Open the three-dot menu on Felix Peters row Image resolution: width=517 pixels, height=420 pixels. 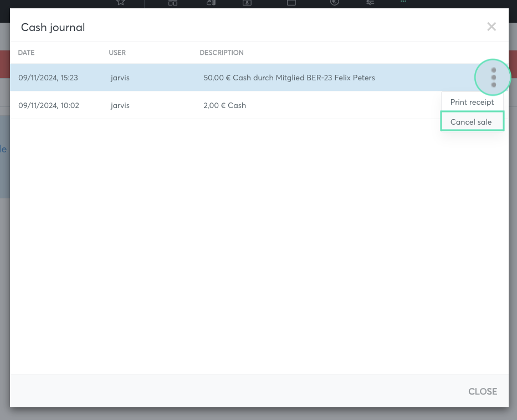click(493, 78)
